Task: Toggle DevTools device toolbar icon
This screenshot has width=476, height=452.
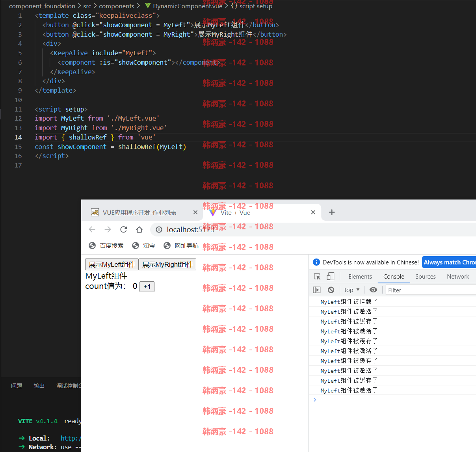Action: 331,277
